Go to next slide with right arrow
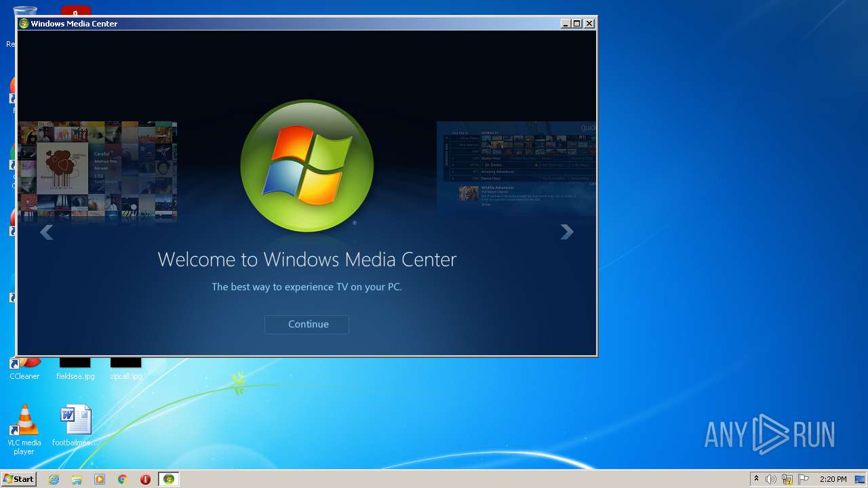The image size is (868, 488). [567, 232]
